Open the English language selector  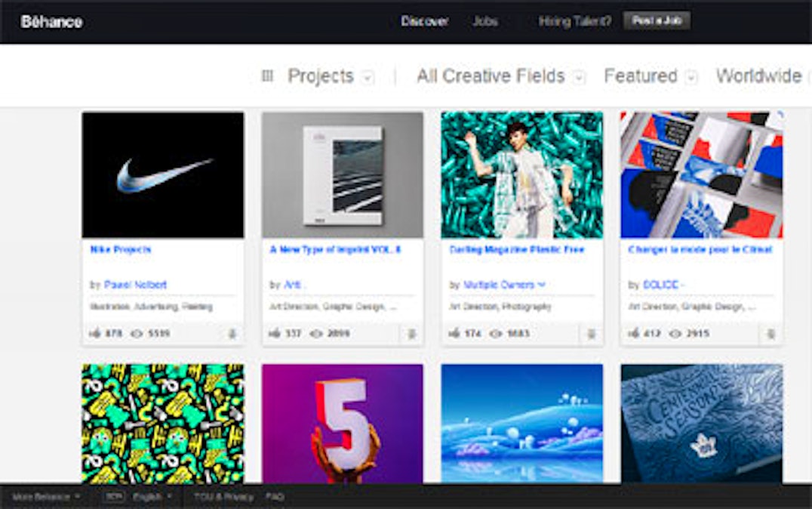point(151,497)
